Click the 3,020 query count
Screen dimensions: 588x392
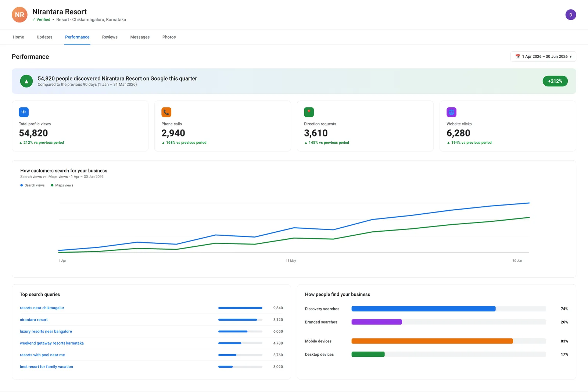(x=278, y=367)
